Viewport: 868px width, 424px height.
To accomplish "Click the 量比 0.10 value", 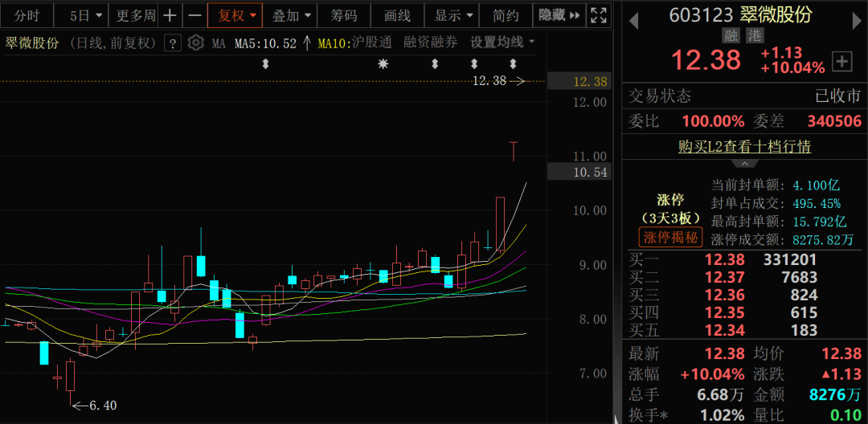I will [844, 414].
